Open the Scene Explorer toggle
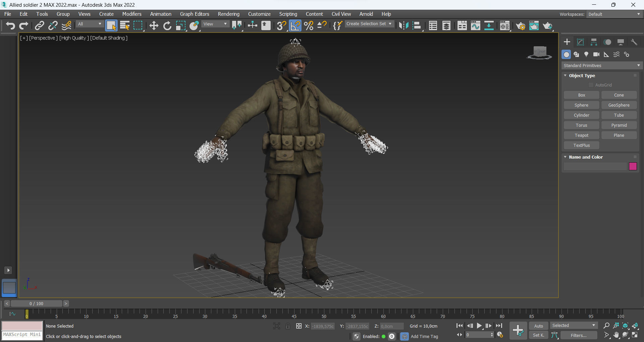The height and width of the screenshot is (342, 644). tap(433, 26)
